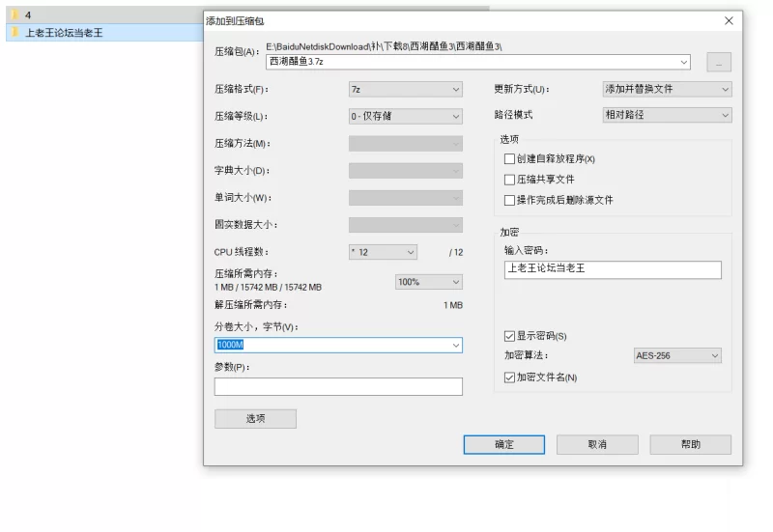773x532 pixels.
Task: Enable 操作完成后删除源文件 checkbox
Action: (509, 200)
